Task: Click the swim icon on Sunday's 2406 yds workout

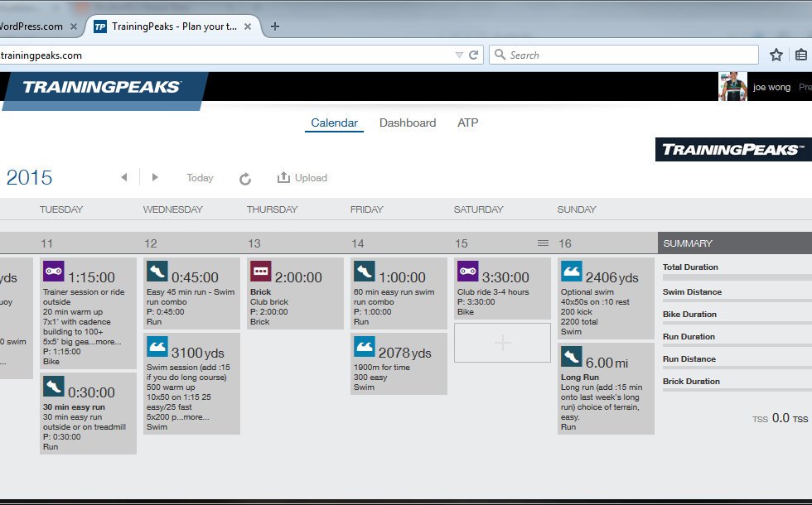Action: (572, 271)
